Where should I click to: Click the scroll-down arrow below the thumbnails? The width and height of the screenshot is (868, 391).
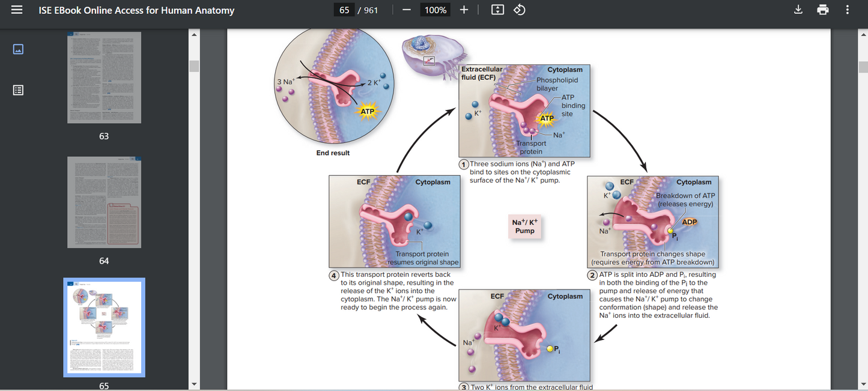pos(193,384)
